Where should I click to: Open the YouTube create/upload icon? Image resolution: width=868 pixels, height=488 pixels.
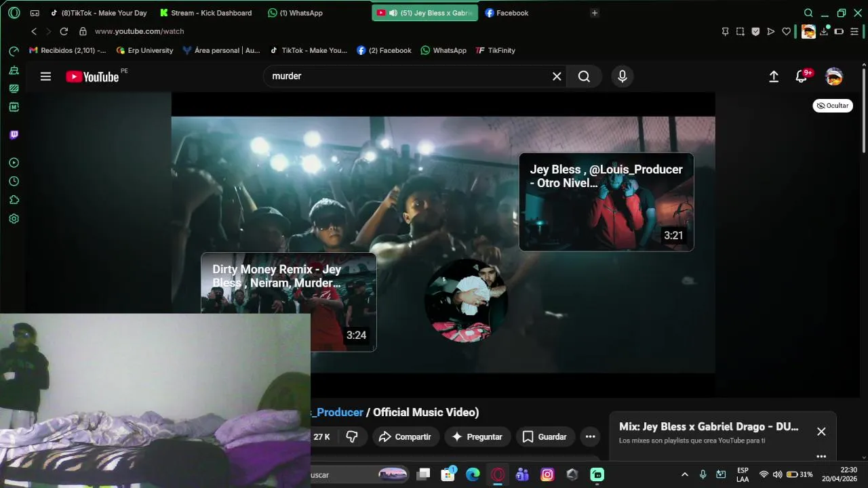point(774,77)
